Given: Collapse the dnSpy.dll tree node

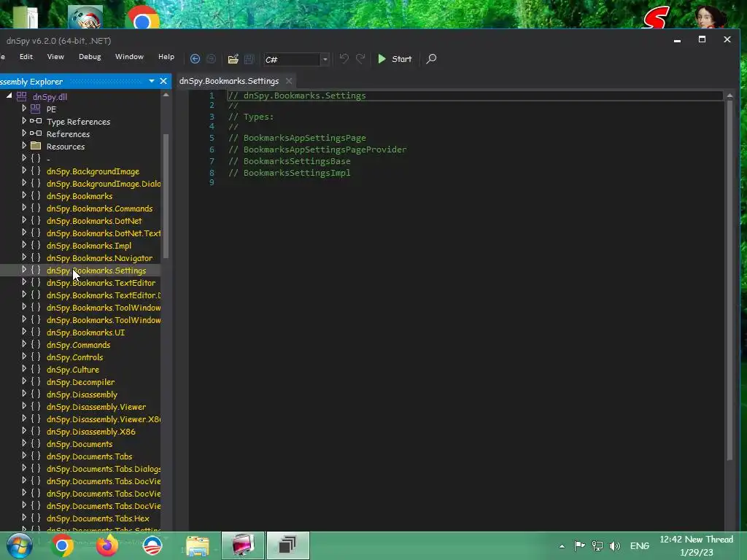Looking at the screenshot, I should pos(9,96).
